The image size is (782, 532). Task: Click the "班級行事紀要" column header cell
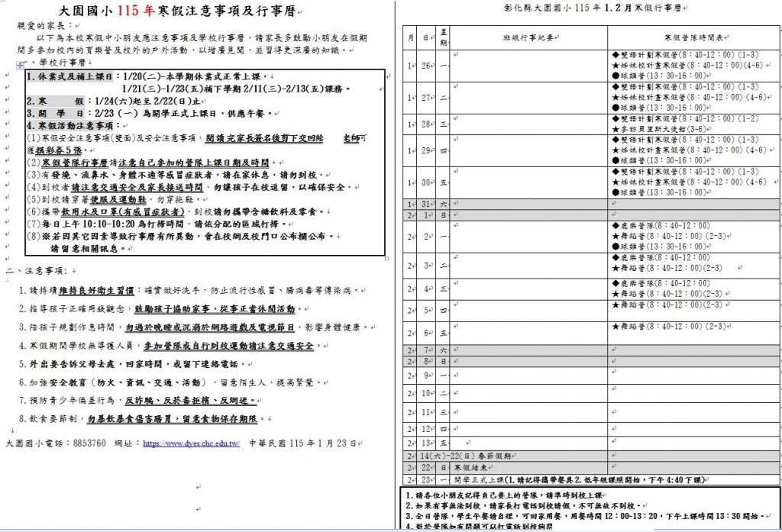pyautogui.click(x=525, y=37)
